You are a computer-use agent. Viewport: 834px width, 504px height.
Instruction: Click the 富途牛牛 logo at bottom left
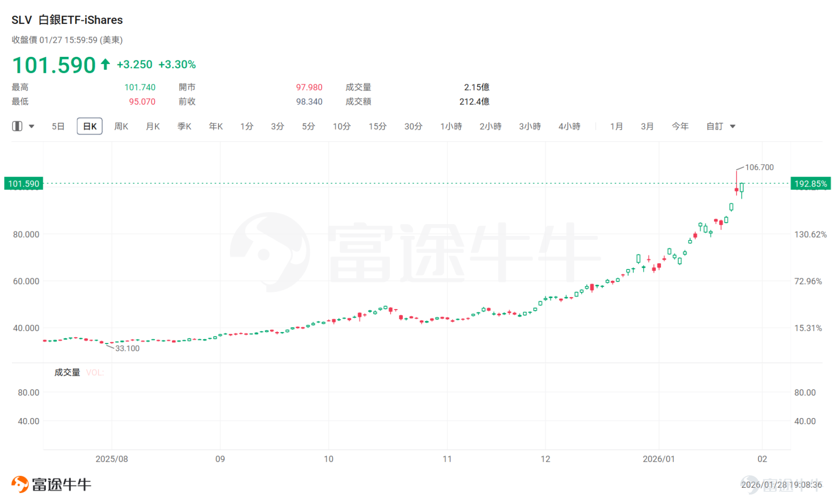point(51,484)
